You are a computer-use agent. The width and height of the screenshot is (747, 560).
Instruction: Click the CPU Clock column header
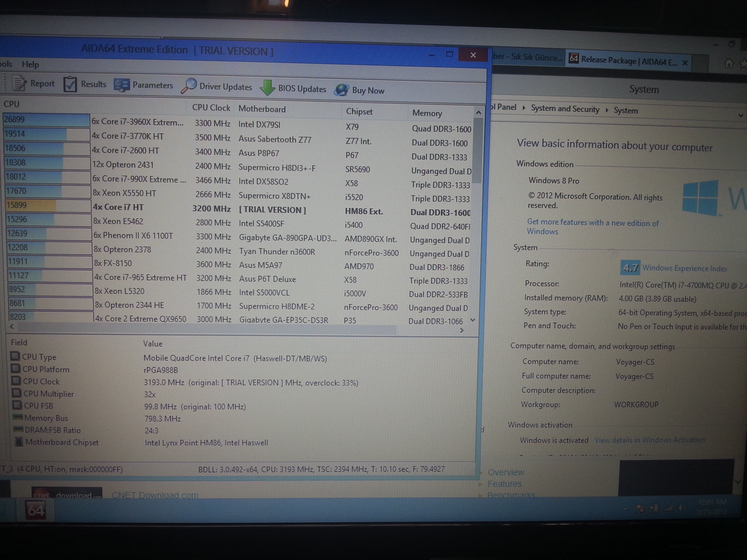click(x=211, y=108)
